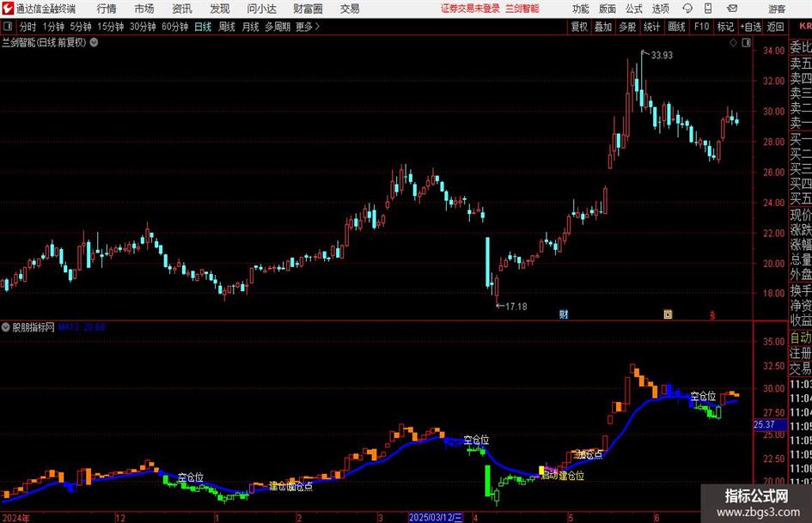Switch to 分时 chart tab
Image resolution: width=812 pixels, height=523 pixels.
coord(27,27)
